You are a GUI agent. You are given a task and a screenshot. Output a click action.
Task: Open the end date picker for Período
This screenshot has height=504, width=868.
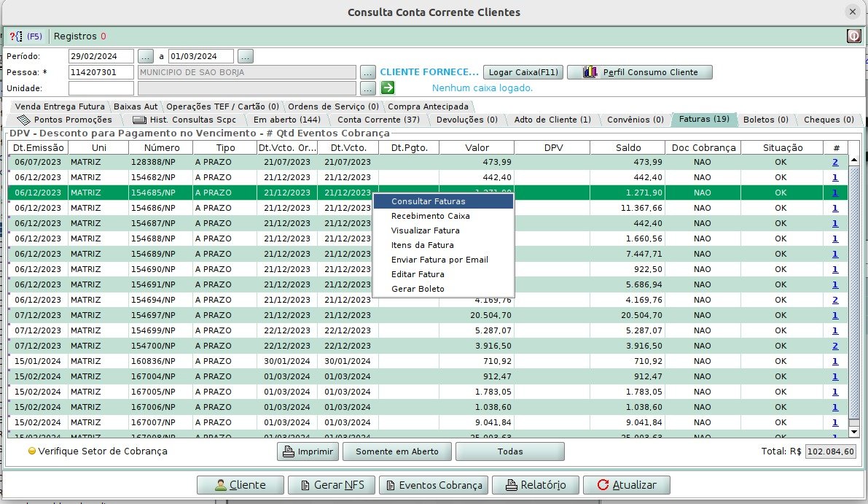[245, 56]
